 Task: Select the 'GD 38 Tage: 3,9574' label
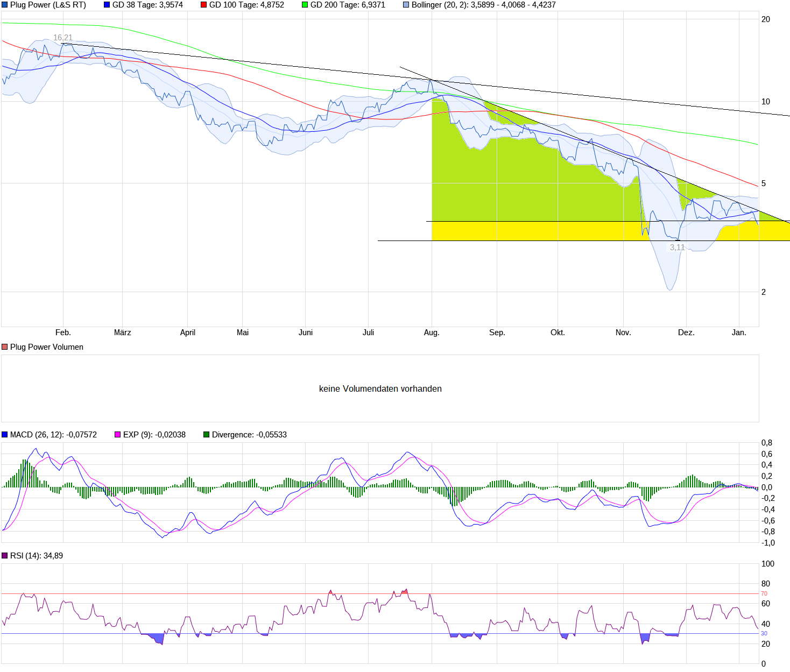tap(147, 5)
